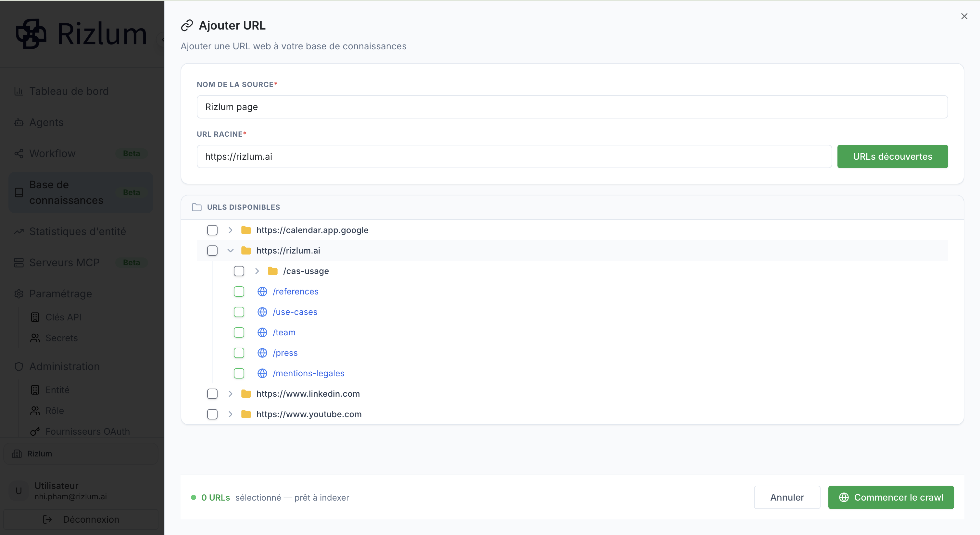This screenshot has height=535, width=980.
Task: Click the Déconnexion logout icon
Action: [x=47, y=519]
